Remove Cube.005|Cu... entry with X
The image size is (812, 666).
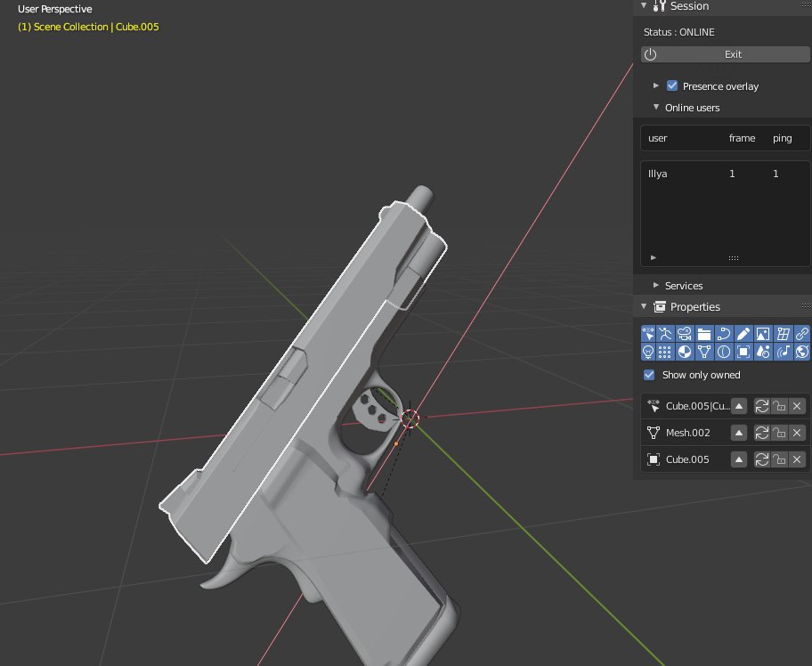[x=797, y=406]
